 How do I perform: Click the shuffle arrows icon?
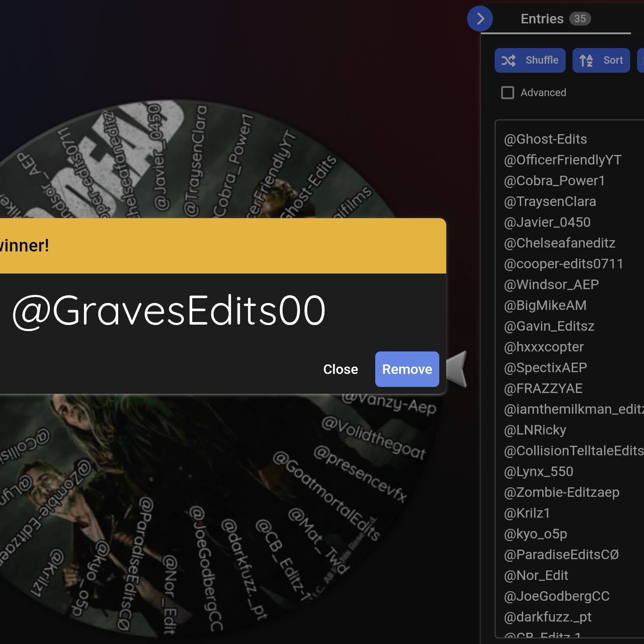pos(509,60)
